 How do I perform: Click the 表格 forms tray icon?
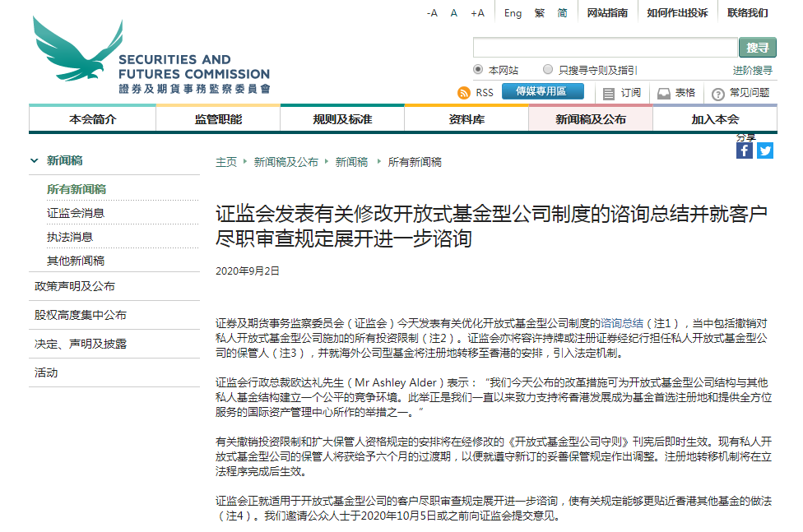[664, 94]
